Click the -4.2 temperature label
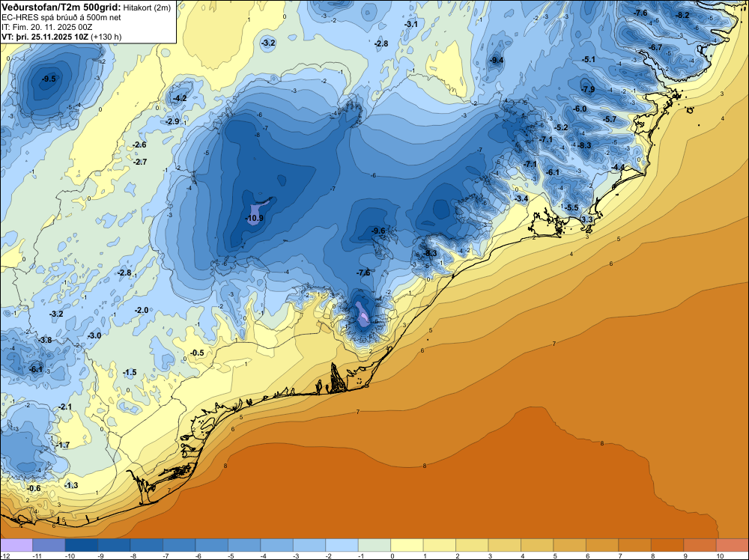 [180, 98]
